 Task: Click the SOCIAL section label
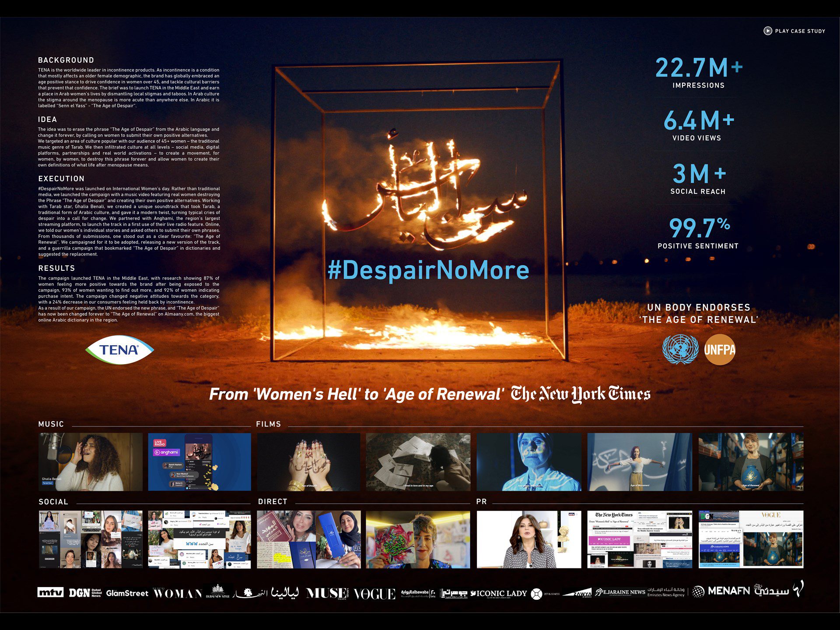53,502
